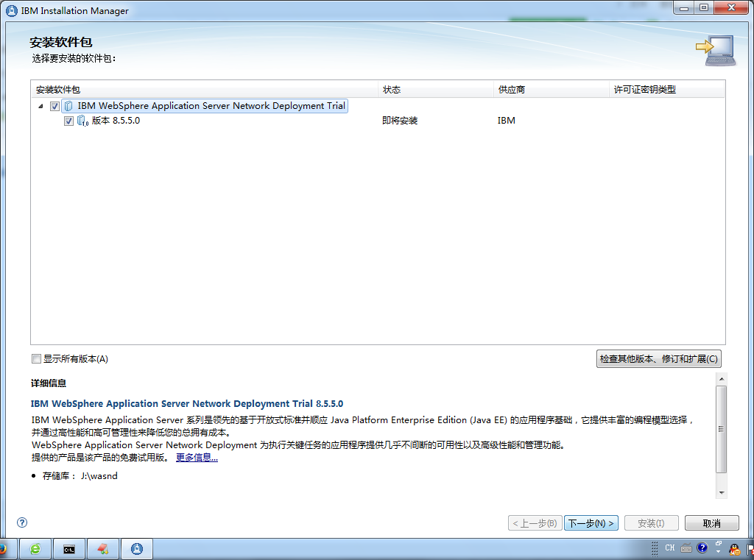
Task: Click the version icon beside 版本 8.5.5.0
Action: (x=82, y=121)
